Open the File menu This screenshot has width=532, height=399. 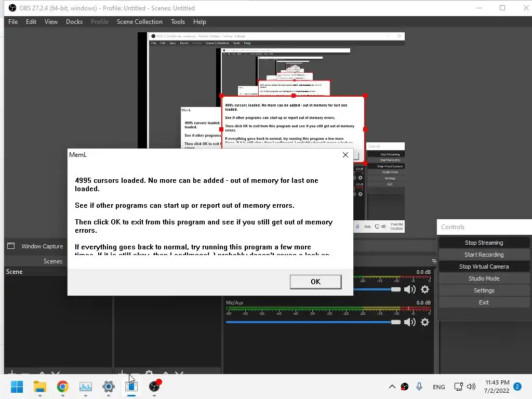[x=13, y=22]
